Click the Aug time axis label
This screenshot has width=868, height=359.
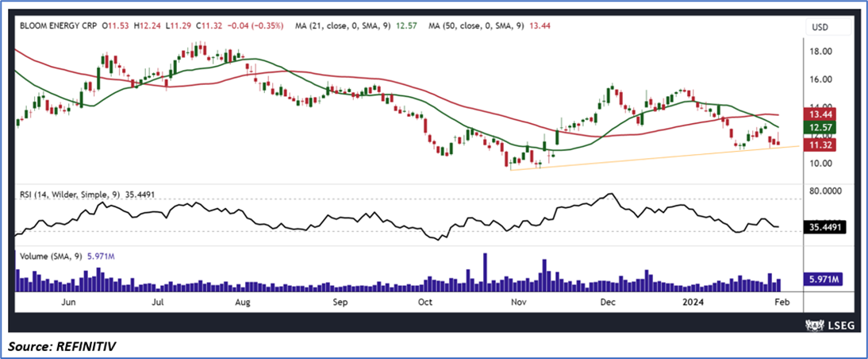(x=243, y=303)
